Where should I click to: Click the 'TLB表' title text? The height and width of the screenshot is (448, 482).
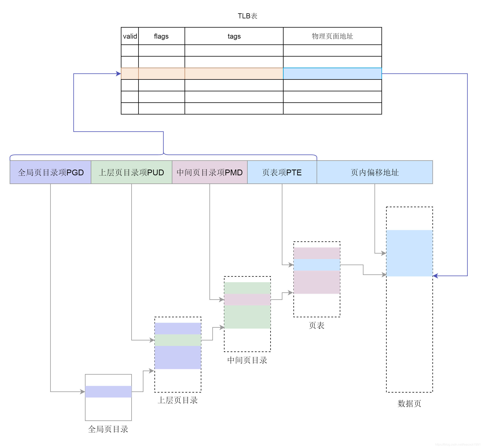pyautogui.click(x=247, y=16)
